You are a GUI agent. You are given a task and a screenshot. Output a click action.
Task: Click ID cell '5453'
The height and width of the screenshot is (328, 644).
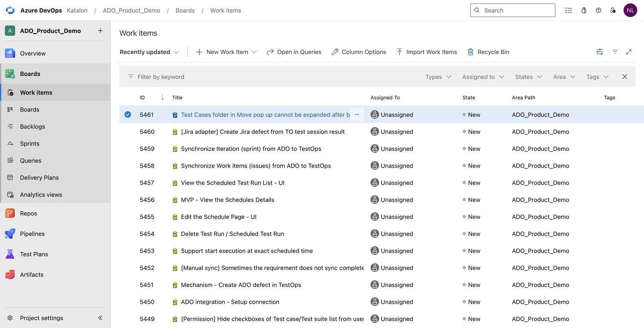(x=147, y=251)
